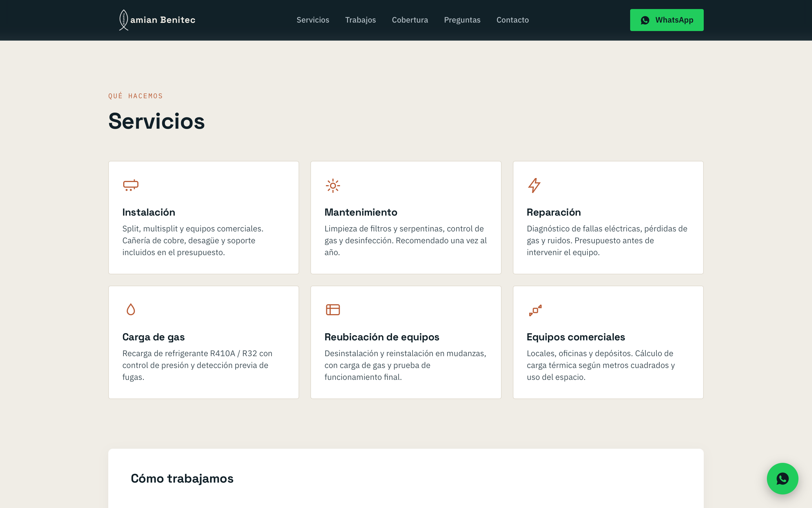This screenshot has width=812, height=508.
Task: Click the 'Split, multisplit y equipos comerciales' description
Action: (x=193, y=240)
